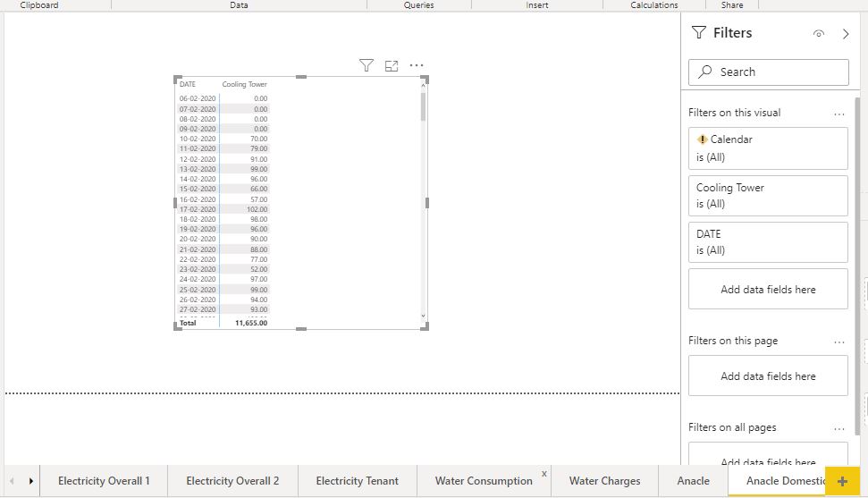This screenshot has height=498, width=868.
Task: Add a new page with plus button
Action: [x=842, y=481]
